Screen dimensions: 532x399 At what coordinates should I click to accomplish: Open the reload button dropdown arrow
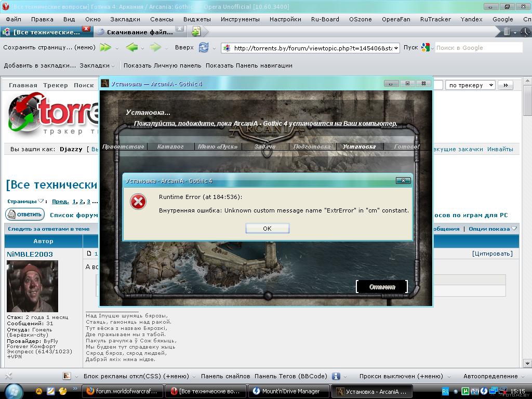(214, 48)
